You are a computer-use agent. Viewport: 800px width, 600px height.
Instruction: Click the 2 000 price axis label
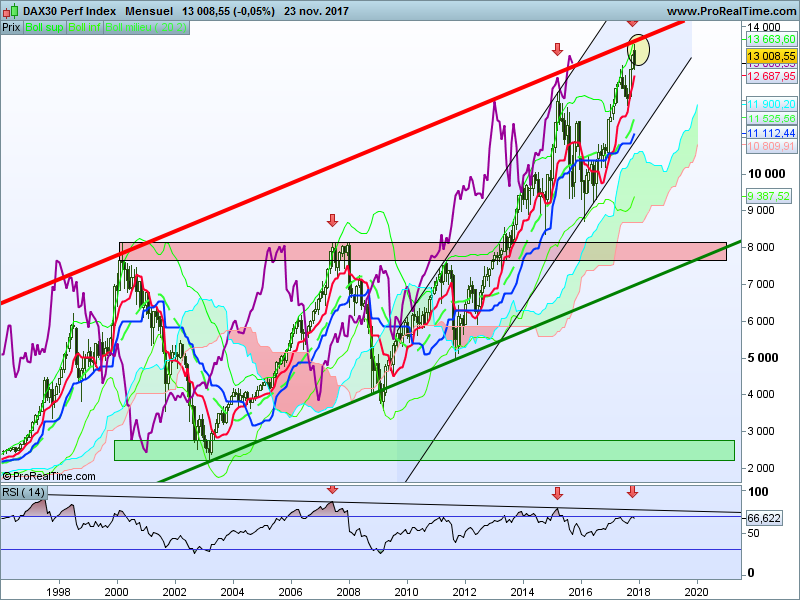point(761,467)
